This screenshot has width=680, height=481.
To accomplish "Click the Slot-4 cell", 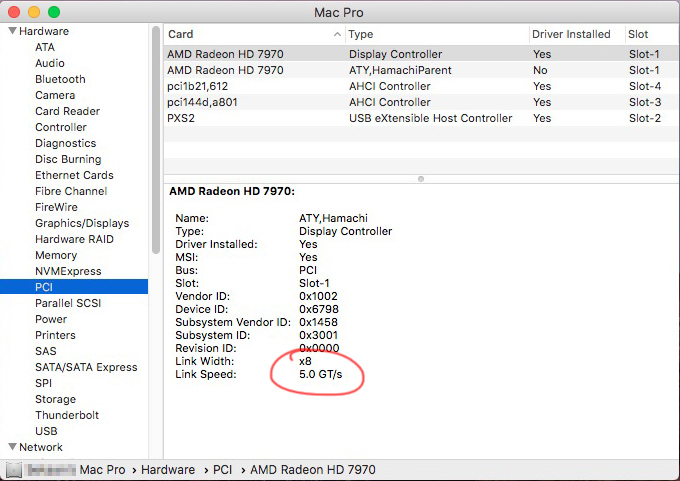I will 645,86.
